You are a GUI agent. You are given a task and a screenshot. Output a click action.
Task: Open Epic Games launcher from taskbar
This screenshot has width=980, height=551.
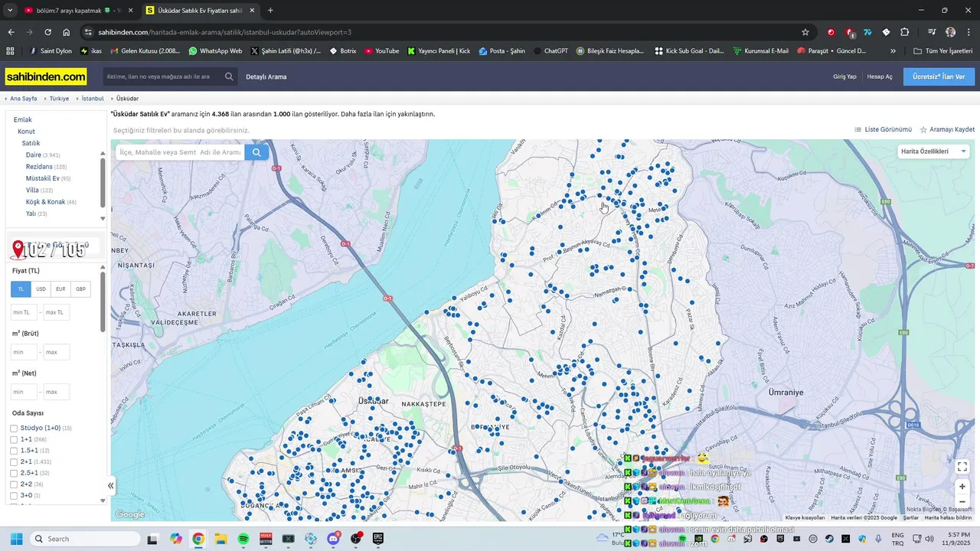(x=377, y=539)
